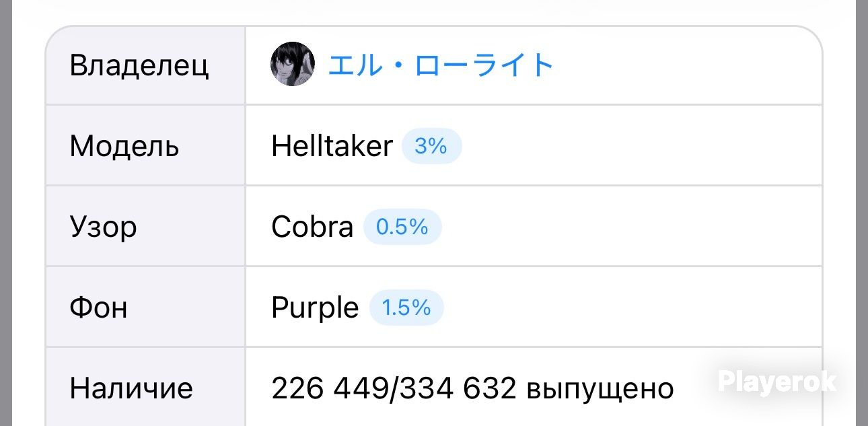This screenshot has height=426, width=868.
Task: Tap the 226 449/334 632 выпущено text
Action: [x=472, y=388]
